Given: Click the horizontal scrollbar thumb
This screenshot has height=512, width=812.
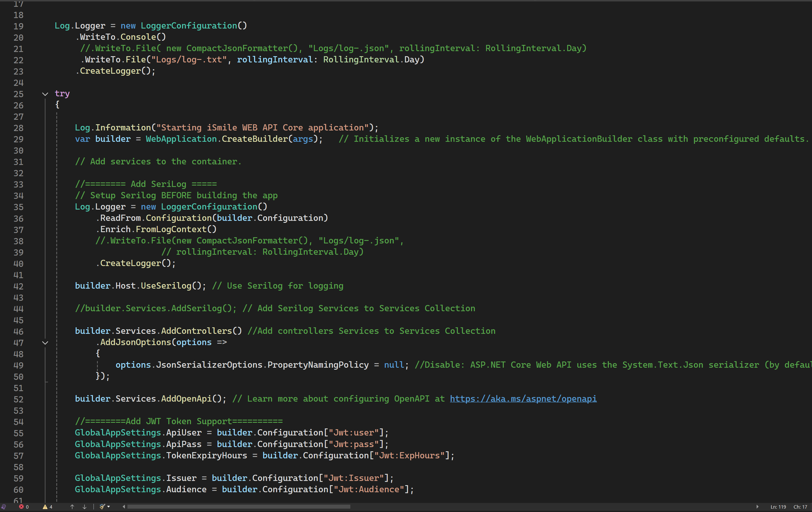Looking at the screenshot, I should coord(239,507).
